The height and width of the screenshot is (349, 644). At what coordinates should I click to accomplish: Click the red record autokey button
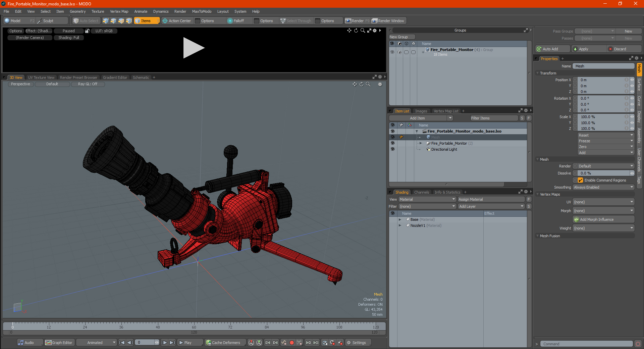point(292,343)
